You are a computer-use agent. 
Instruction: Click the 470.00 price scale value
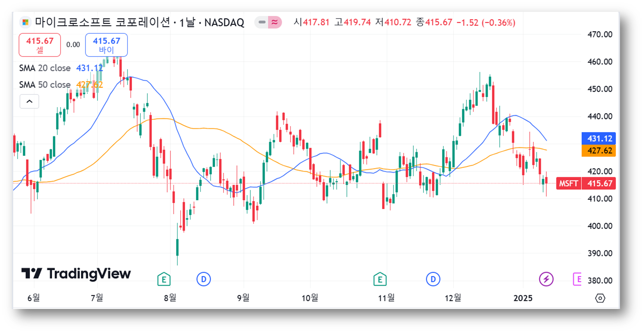coord(600,34)
